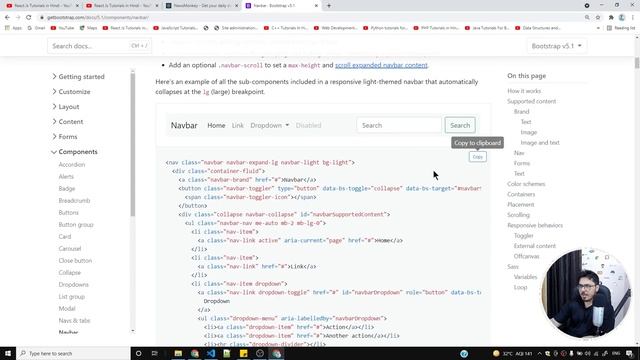Open the JavaScript Tutorials bookmark

click(176, 28)
